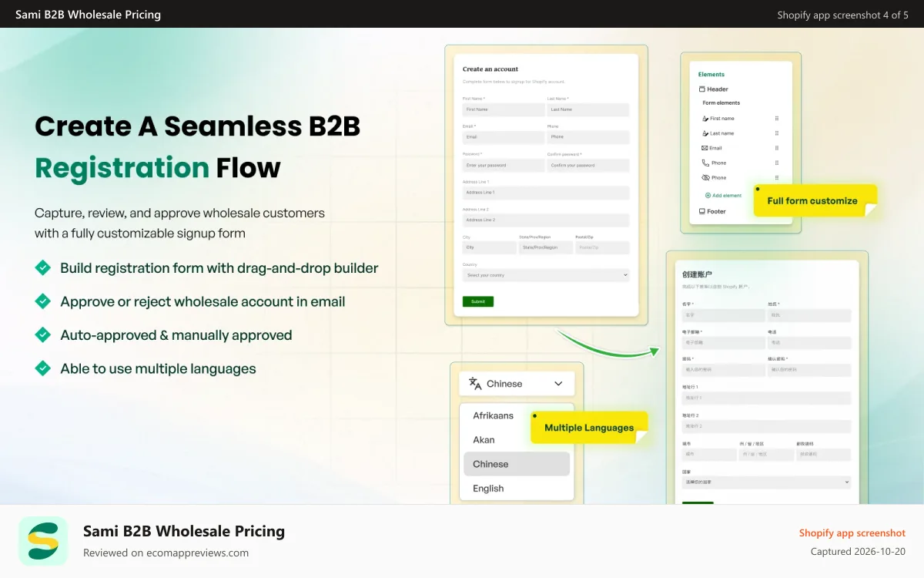
Task: Click the Enter your password field
Action: click(504, 165)
